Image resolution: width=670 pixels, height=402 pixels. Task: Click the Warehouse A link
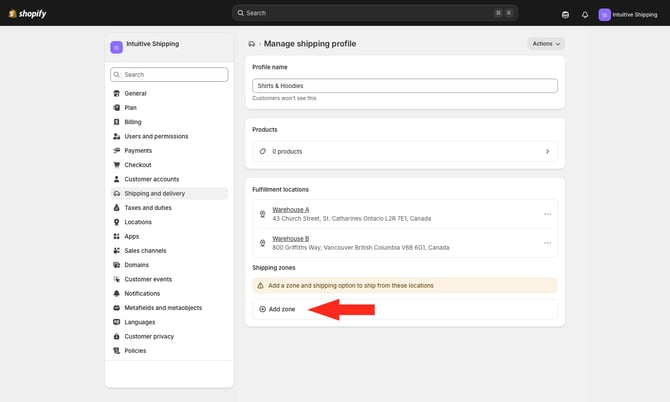291,210
